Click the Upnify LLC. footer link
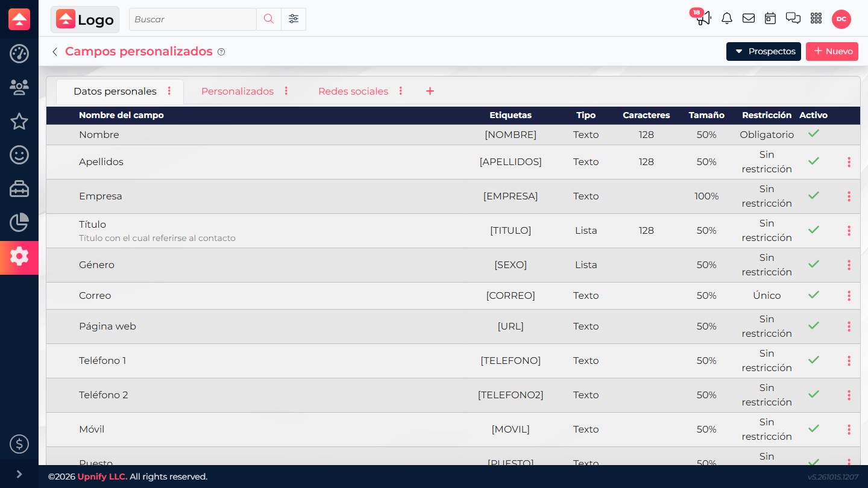Viewport: 868px width, 488px height. 102,477
